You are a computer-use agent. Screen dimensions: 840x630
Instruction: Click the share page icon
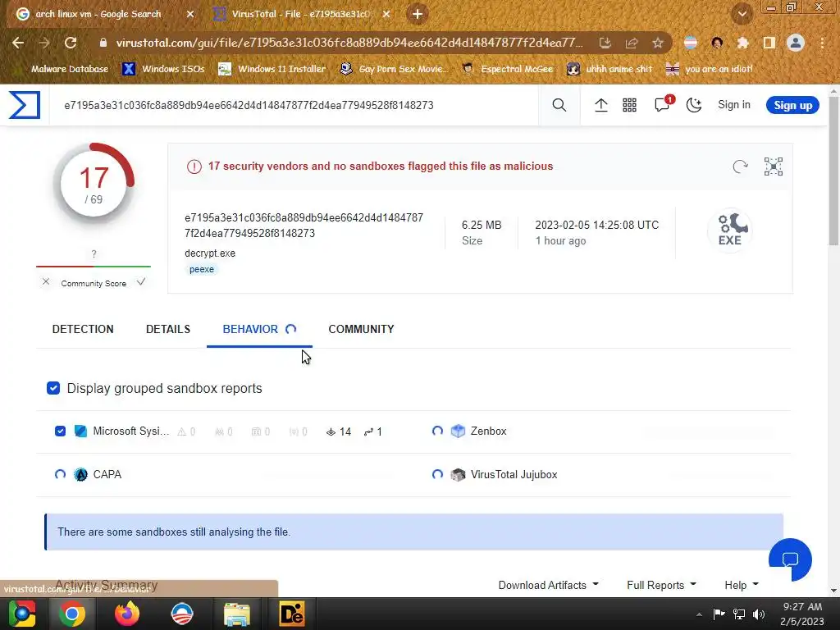(632, 43)
